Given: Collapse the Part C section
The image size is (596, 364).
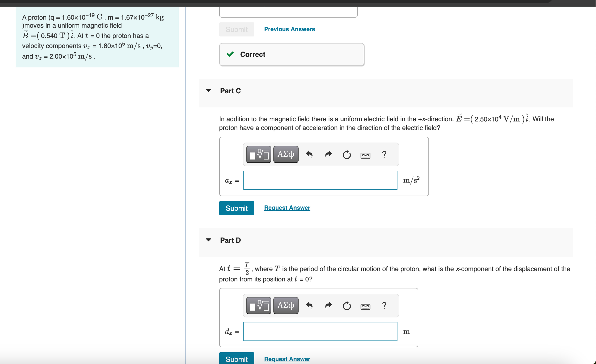Looking at the screenshot, I should click(x=209, y=91).
